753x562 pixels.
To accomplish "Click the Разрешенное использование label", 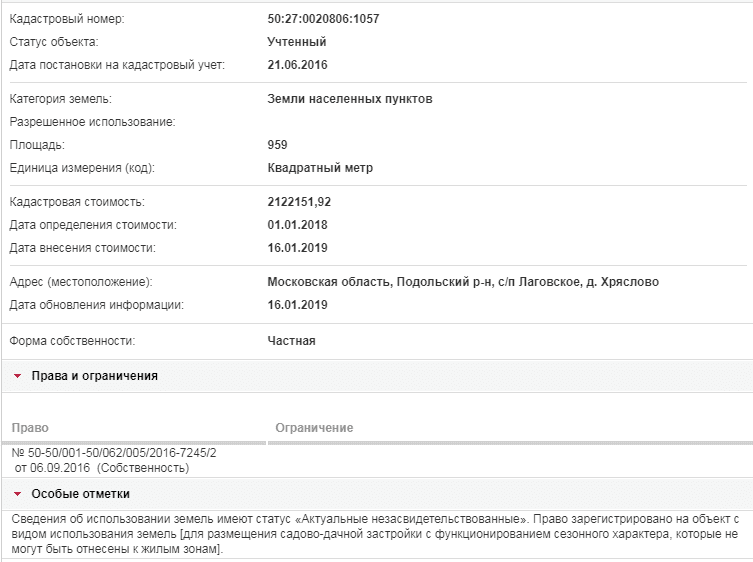I will (92, 122).
